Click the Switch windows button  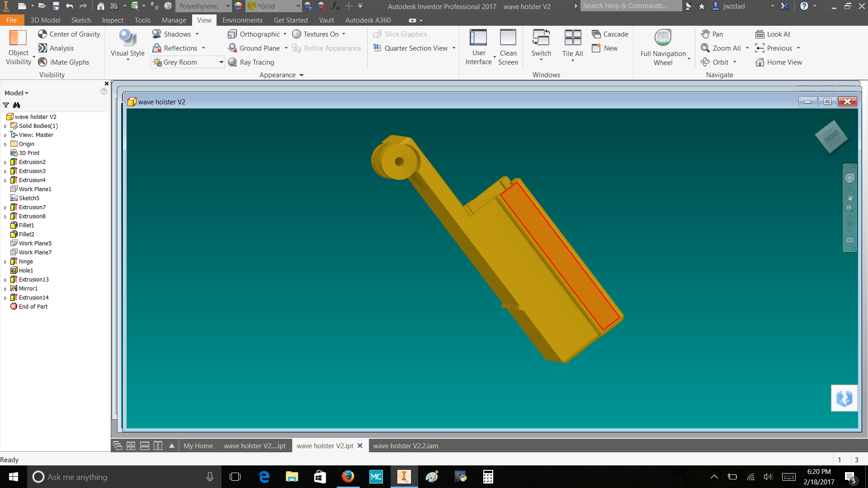pyautogui.click(x=541, y=44)
